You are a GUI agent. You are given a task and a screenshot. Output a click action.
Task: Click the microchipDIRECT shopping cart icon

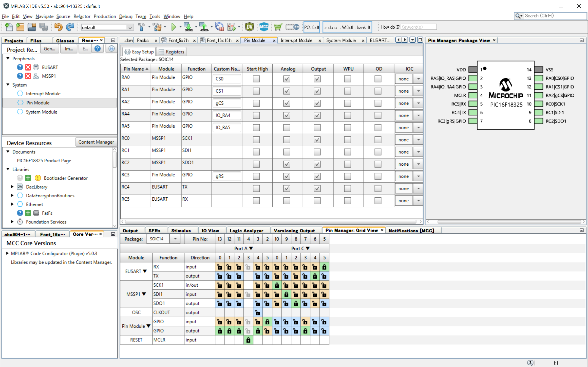(278, 27)
